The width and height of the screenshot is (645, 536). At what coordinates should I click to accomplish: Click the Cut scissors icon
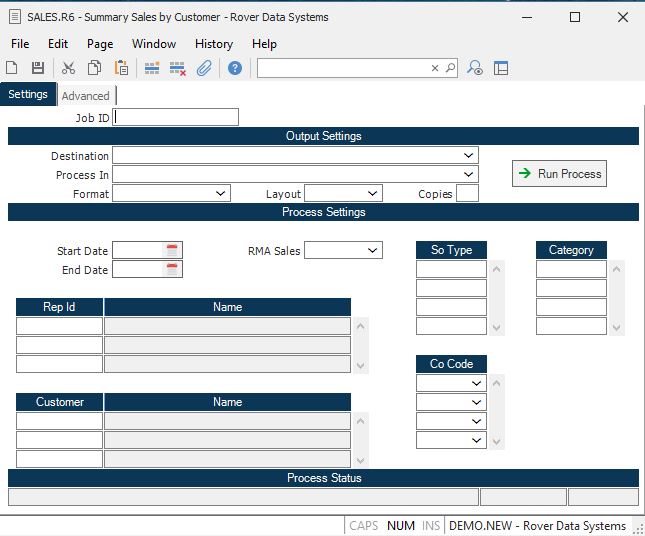coord(69,68)
